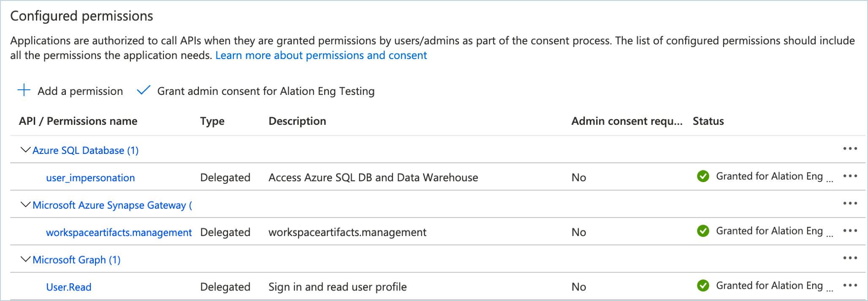Open the Microsoft Azure Synapse Gateway link
Screen dimensions: 868x301
(x=112, y=205)
